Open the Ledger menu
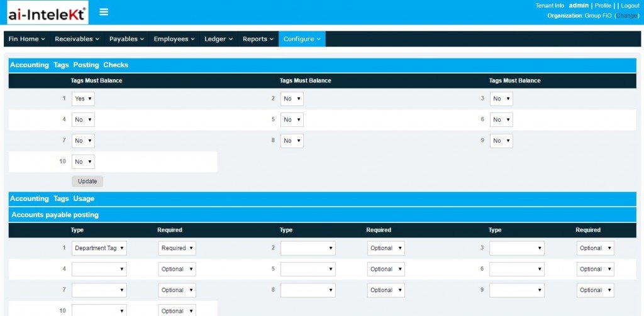 click(x=218, y=39)
